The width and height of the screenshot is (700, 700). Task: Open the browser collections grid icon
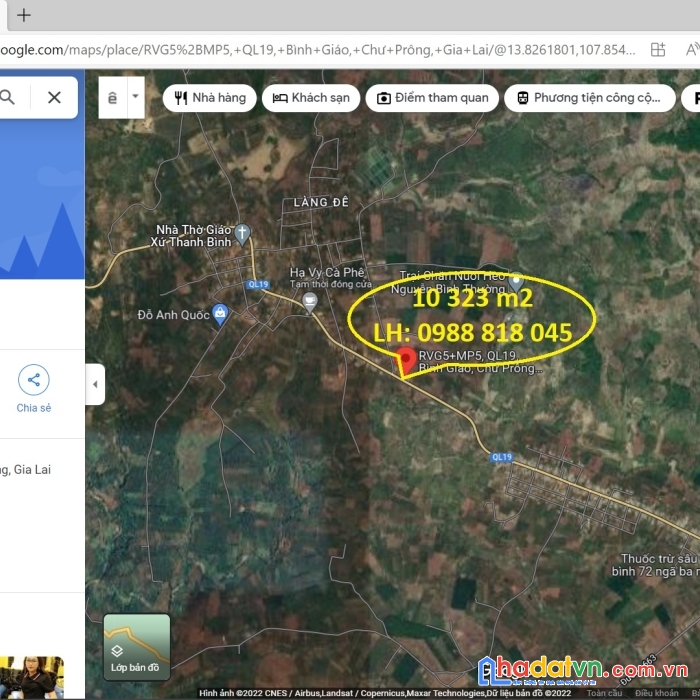(x=658, y=50)
